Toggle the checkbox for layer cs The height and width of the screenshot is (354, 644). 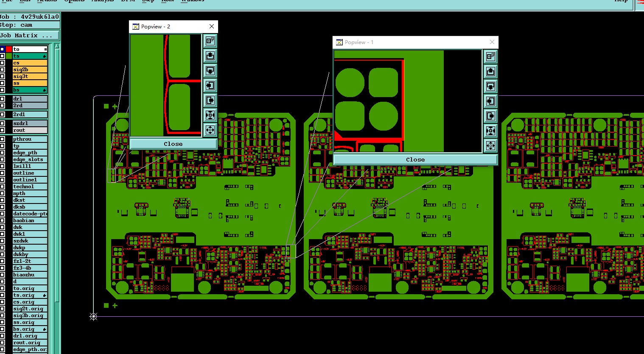[3, 63]
